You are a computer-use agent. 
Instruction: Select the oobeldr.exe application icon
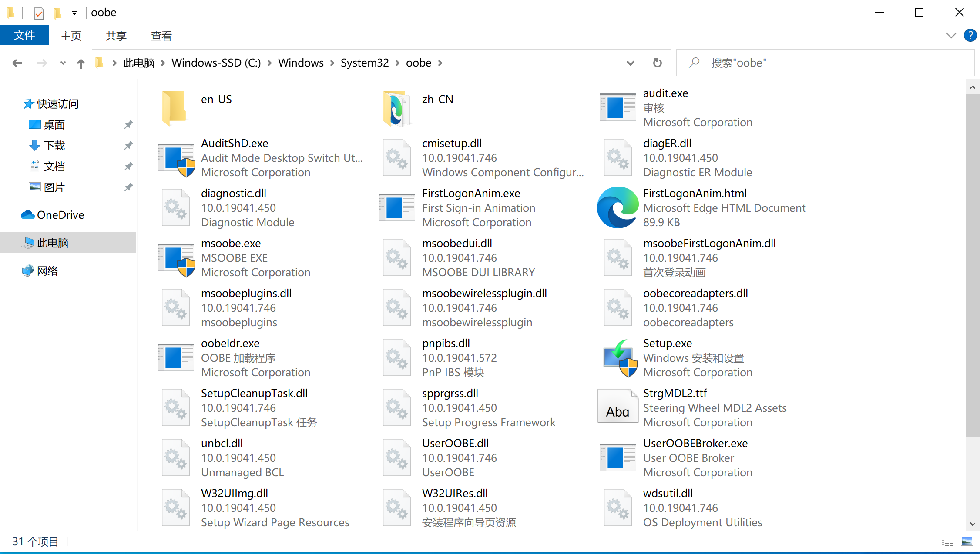175,357
